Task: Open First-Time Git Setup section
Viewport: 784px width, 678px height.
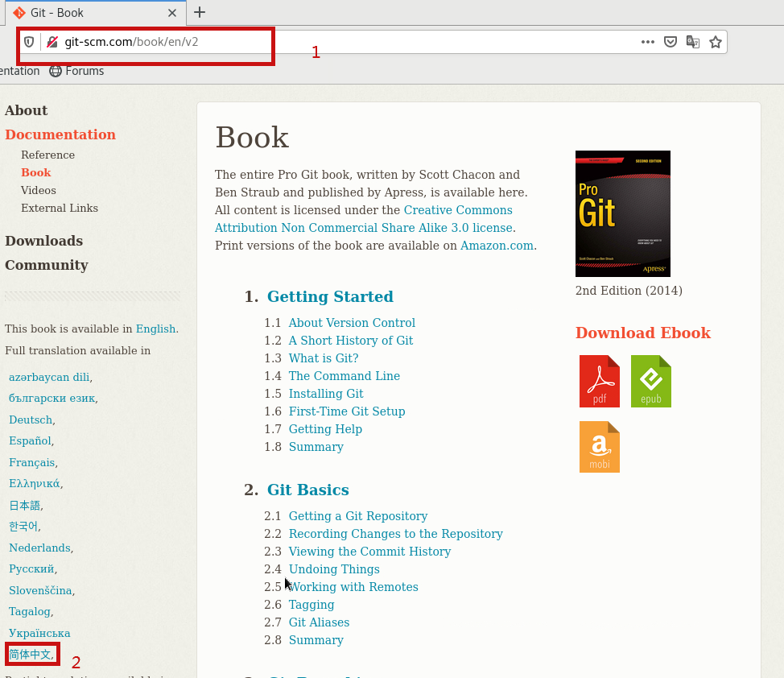Action: tap(347, 411)
